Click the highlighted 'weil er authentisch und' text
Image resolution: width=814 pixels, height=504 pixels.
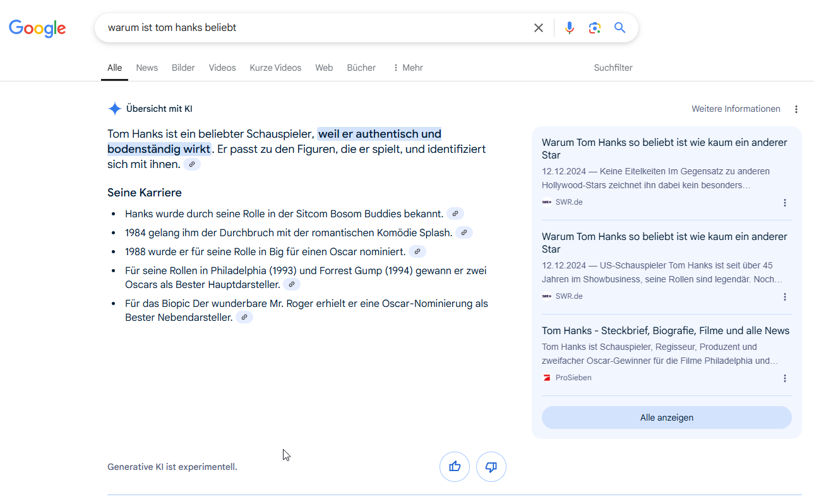tap(380, 134)
